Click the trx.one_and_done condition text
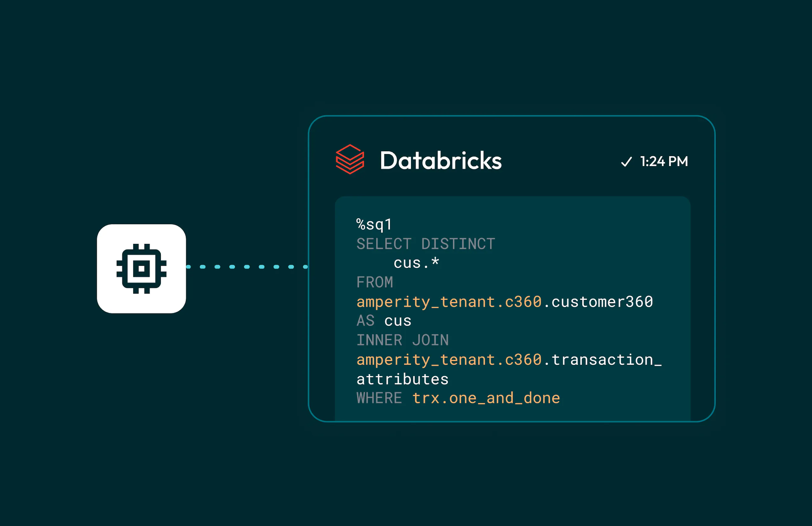The image size is (812, 526). (486, 399)
